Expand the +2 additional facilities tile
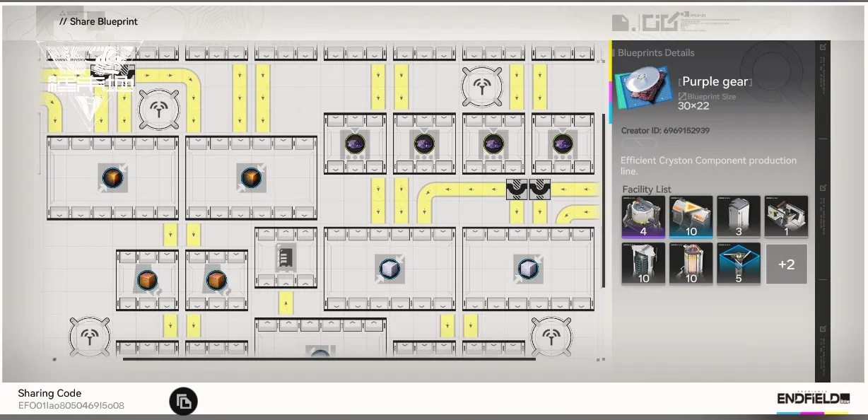The width and height of the screenshot is (868, 420). pos(786,264)
